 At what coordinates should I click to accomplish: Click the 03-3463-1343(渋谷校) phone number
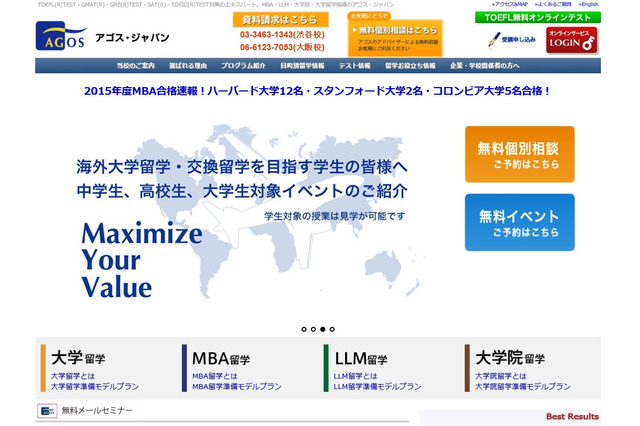tap(282, 35)
